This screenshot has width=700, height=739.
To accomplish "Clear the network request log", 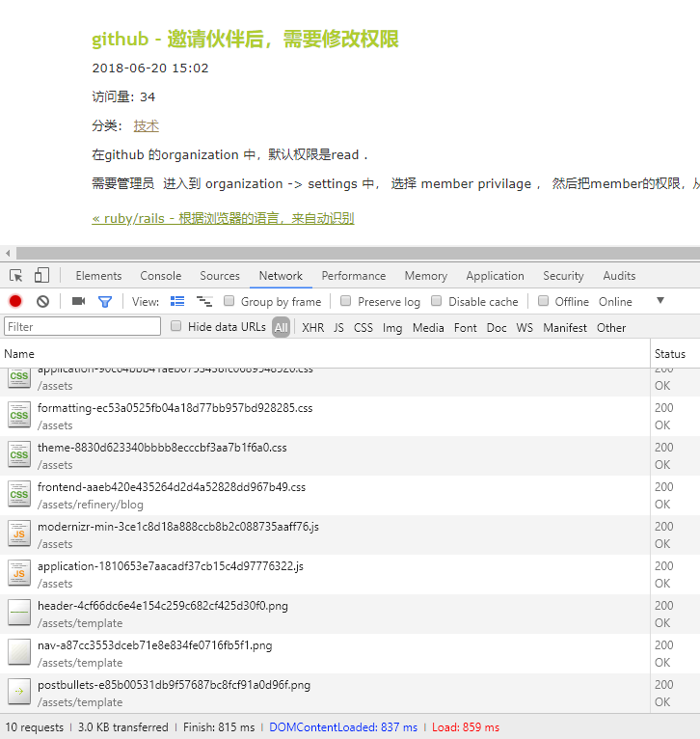I will 42,302.
